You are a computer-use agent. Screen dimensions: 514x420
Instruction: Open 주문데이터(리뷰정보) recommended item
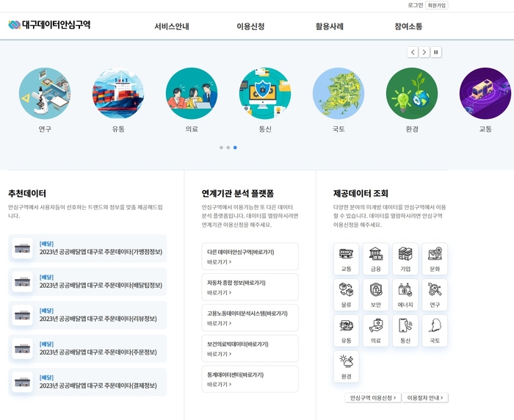87,315
